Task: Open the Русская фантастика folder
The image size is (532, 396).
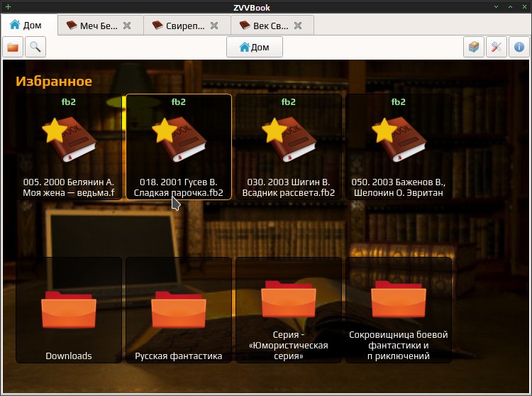Action: pyautogui.click(x=179, y=310)
